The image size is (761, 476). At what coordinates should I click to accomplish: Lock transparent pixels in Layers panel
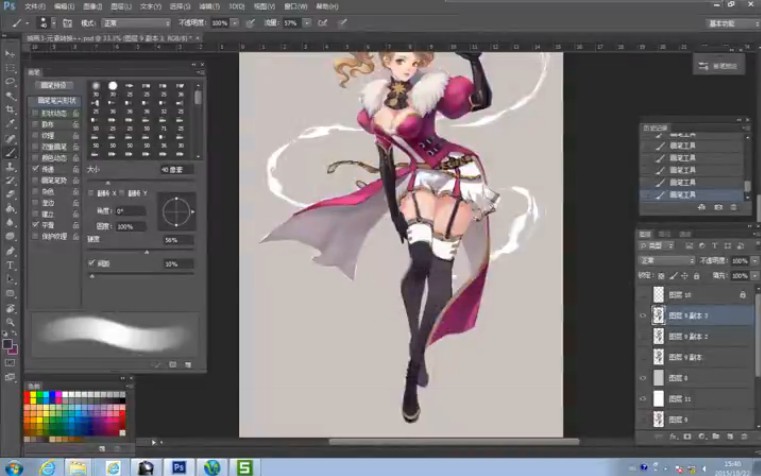point(661,276)
